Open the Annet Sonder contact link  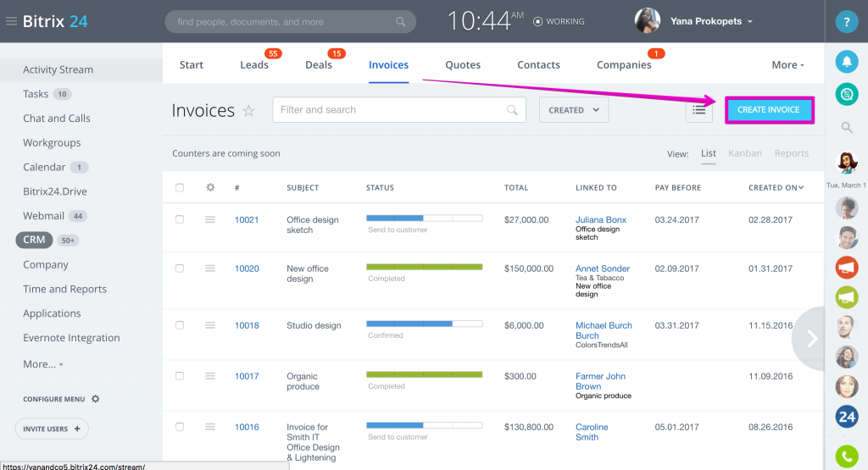point(603,268)
